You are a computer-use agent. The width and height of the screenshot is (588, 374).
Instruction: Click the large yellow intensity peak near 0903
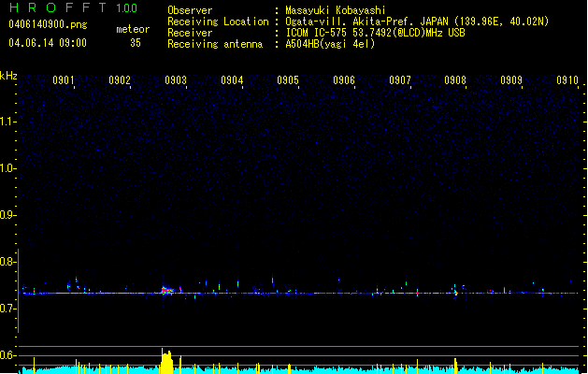pos(167,361)
